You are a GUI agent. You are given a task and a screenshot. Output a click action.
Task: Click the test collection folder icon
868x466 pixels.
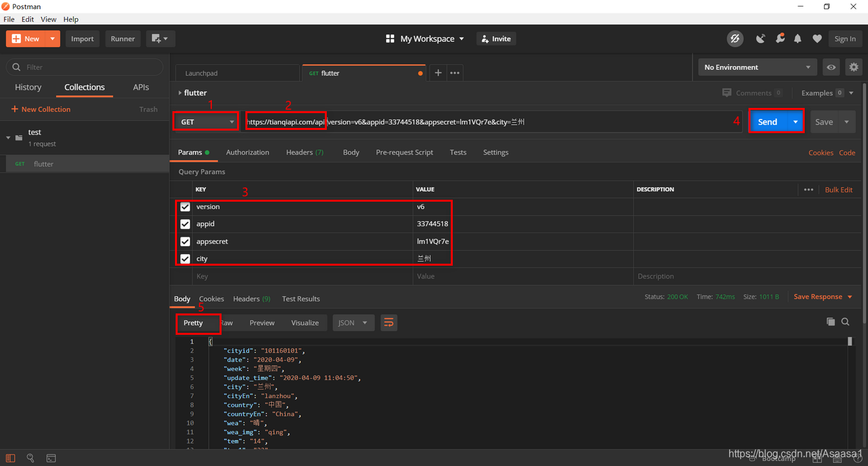point(19,138)
